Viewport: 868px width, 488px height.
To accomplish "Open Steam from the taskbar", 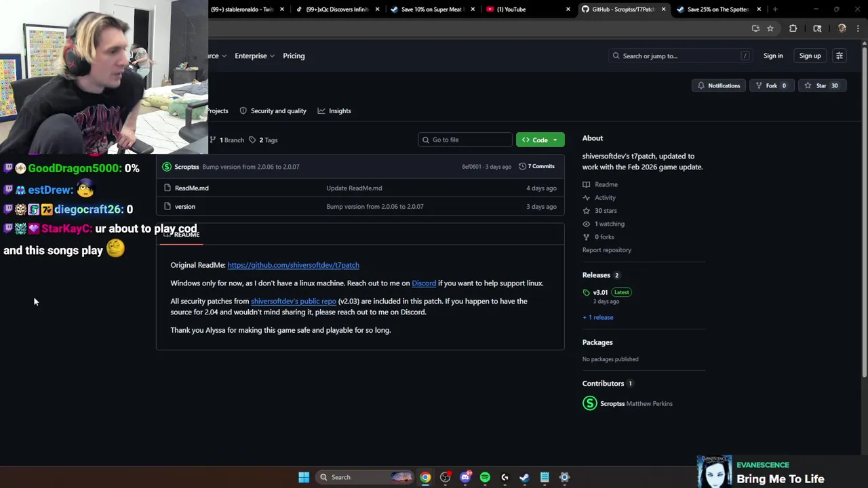I will point(524,477).
